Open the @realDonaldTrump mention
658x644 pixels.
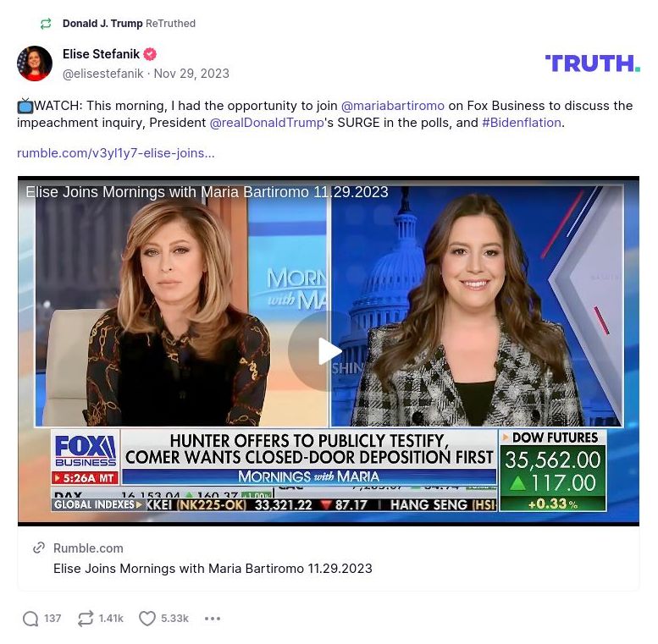[x=267, y=123]
